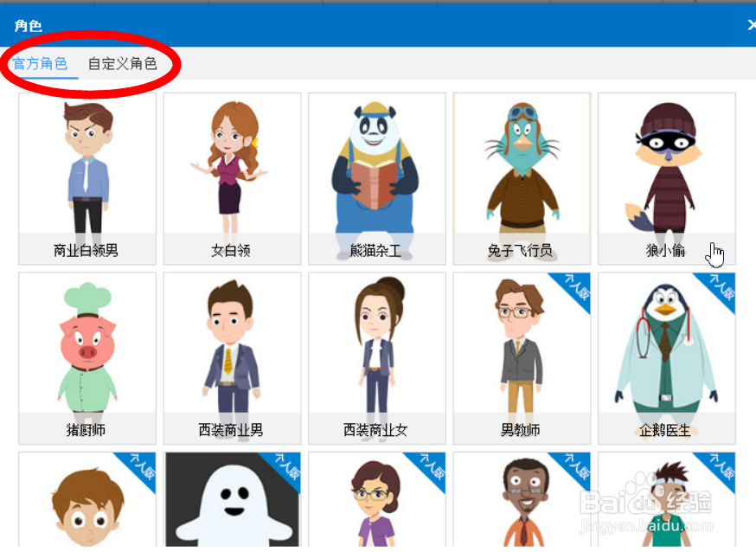756x552 pixels.
Task: Pick the 企鹅医生 penguin doctor character
Action: pyautogui.click(x=667, y=358)
